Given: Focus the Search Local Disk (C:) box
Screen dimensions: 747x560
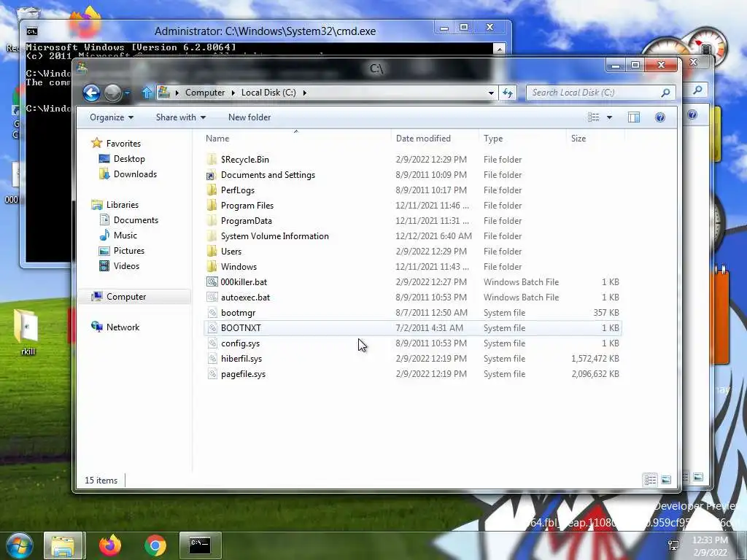Looking at the screenshot, I should pos(592,93).
